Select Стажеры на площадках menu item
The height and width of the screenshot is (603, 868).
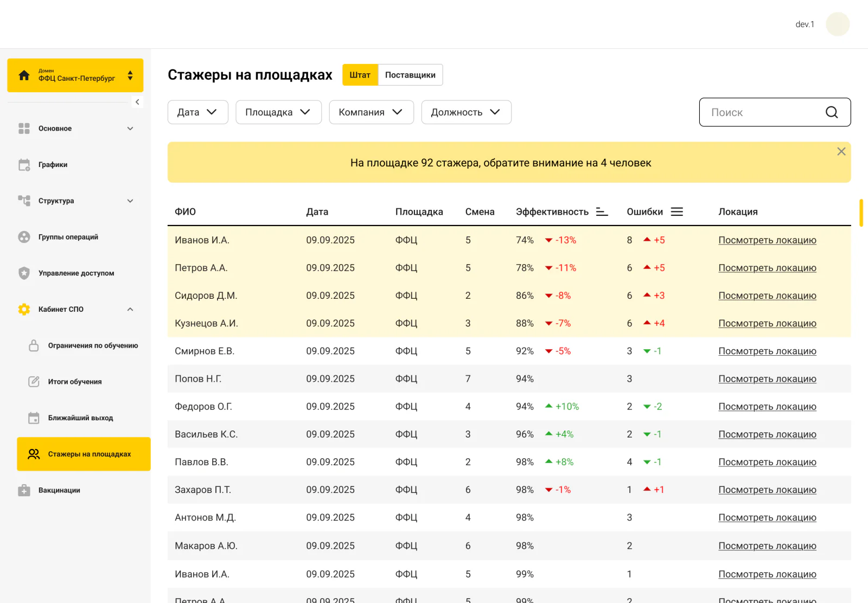point(84,454)
